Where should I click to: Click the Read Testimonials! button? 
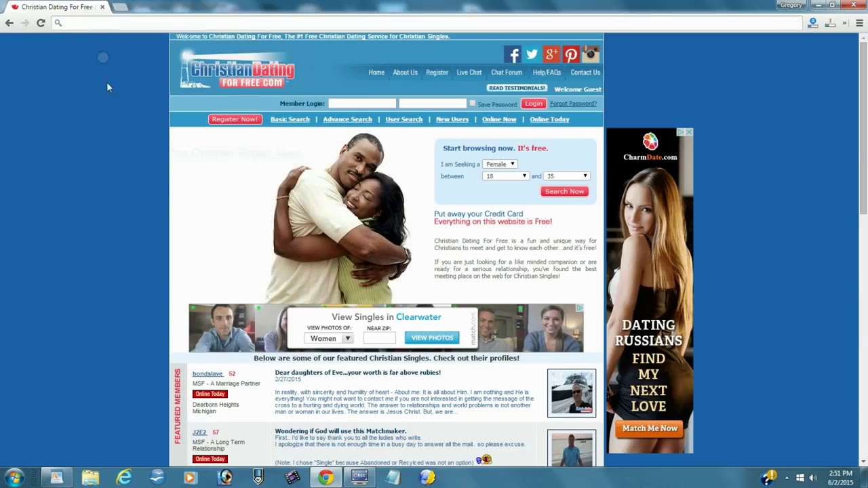pyautogui.click(x=517, y=88)
